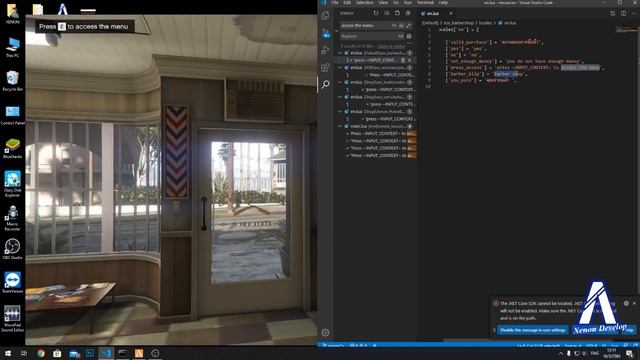Open the Manage gear at activity bar bottom
This screenshot has height=360, width=640.
[x=325, y=333]
